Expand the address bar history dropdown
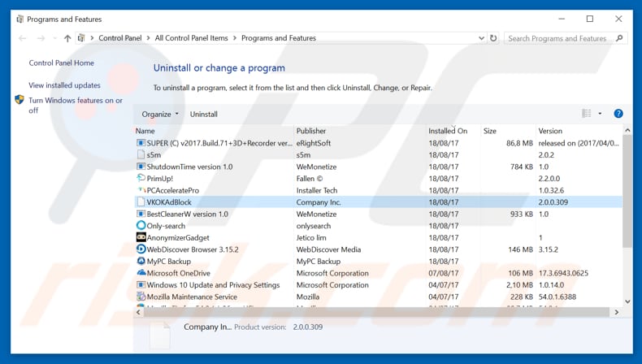Viewport: 642px width, 364px height. pos(481,38)
